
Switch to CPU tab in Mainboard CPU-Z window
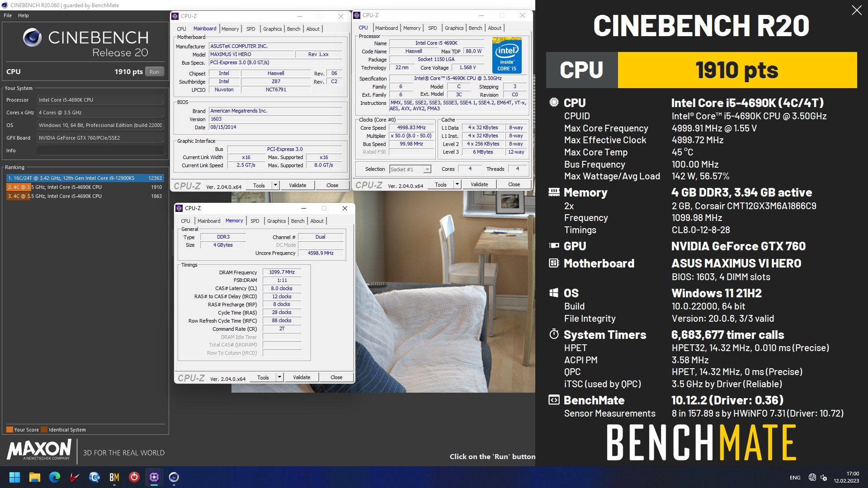(181, 29)
